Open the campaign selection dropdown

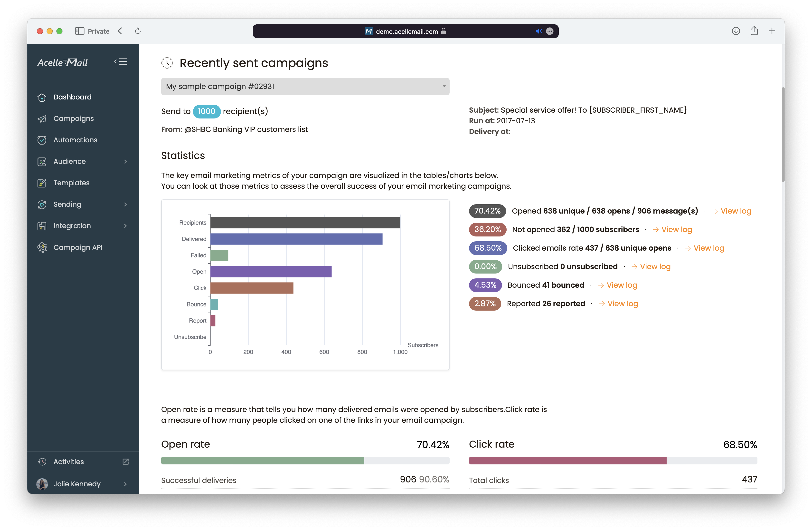click(305, 86)
